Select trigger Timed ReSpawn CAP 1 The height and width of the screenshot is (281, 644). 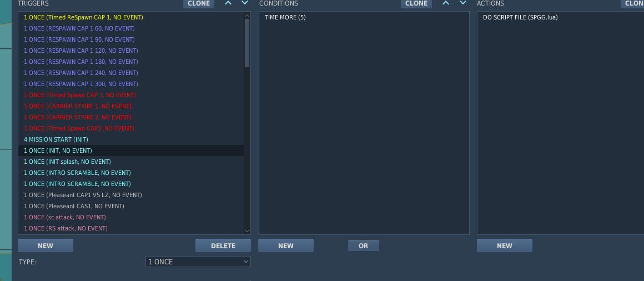tap(131, 17)
